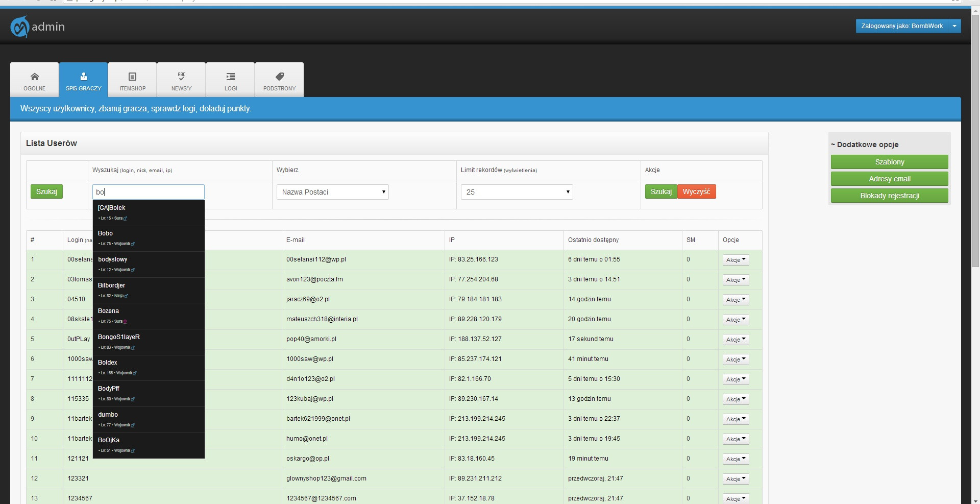Expand Akcje for humo@onet.pl row

tap(736, 439)
